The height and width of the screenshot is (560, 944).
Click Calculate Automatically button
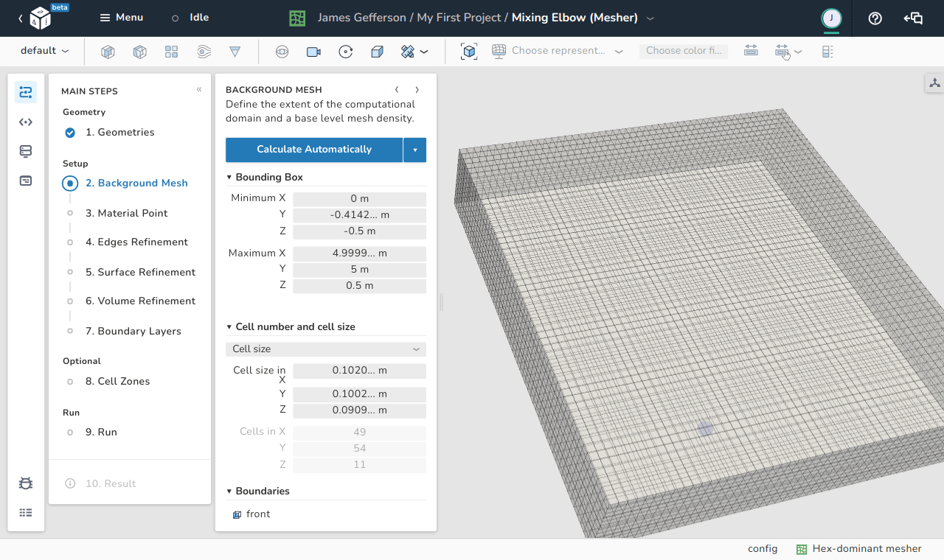(314, 150)
